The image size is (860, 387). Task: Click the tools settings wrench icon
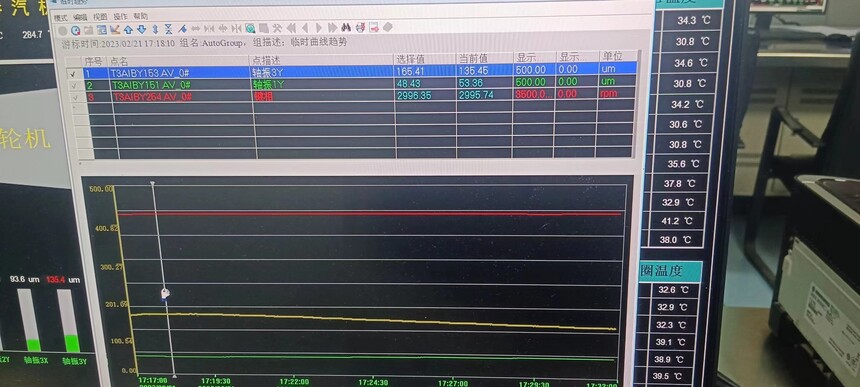click(x=277, y=28)
